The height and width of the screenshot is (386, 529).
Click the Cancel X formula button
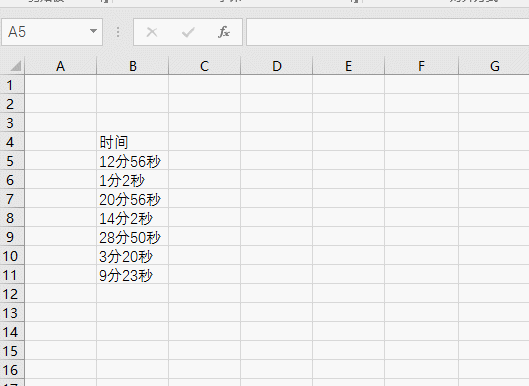pos(152,32)
